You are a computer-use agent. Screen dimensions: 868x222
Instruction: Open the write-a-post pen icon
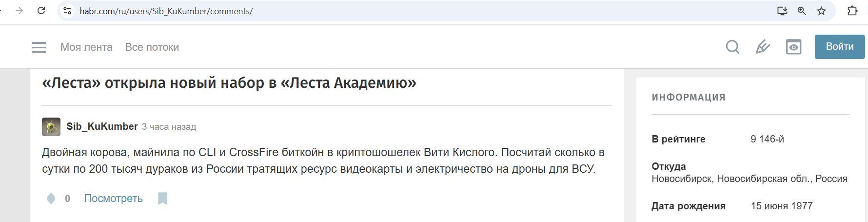(763, 47)
